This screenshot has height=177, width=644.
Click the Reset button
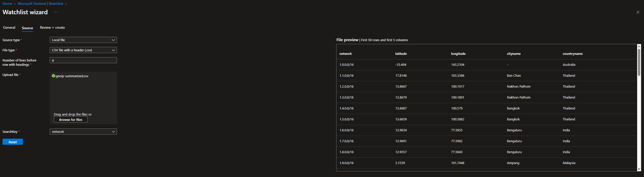click(13, 142)
